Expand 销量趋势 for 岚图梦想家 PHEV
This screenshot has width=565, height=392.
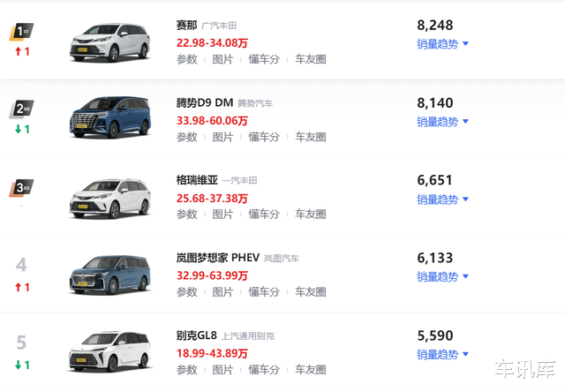coord(442,276)
